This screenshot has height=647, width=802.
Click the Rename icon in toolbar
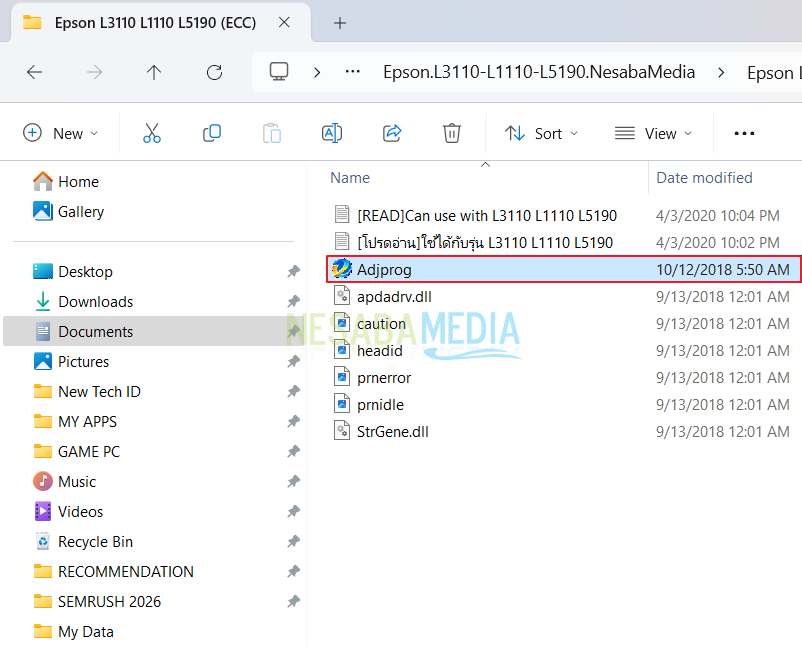pos(331,133)
